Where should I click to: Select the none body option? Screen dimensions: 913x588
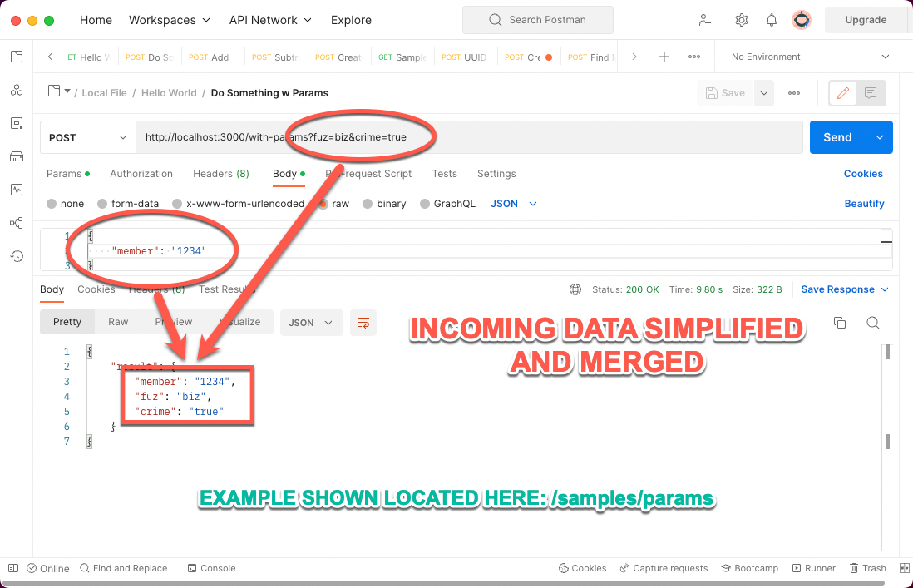pyautogui.click(x=65, y=204)
